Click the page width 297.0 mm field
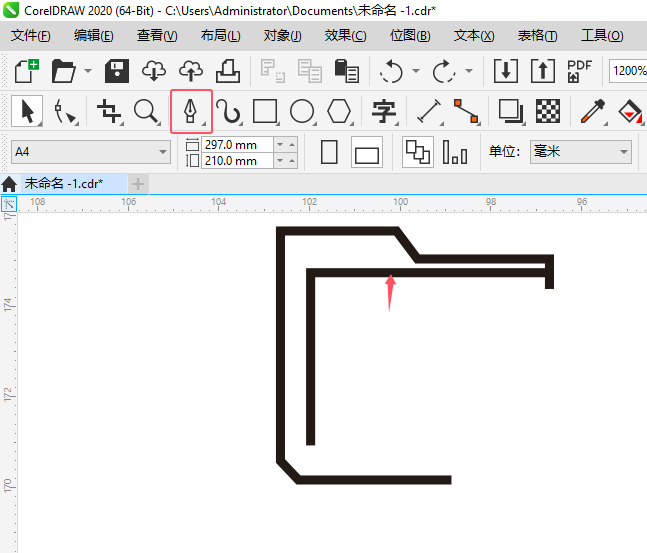 [237, 145]
